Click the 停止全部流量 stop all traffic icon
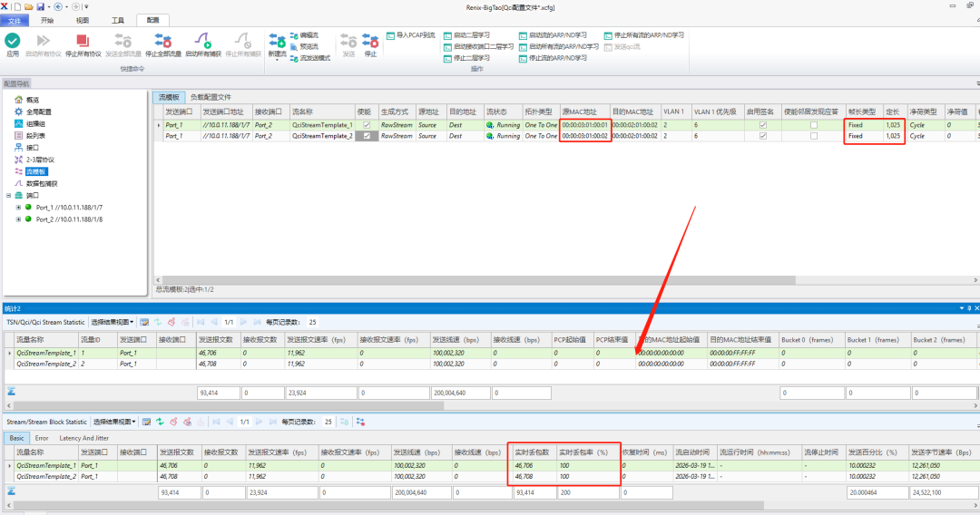The width and height of the screenshot is (980, 515). tap(163, 41)
